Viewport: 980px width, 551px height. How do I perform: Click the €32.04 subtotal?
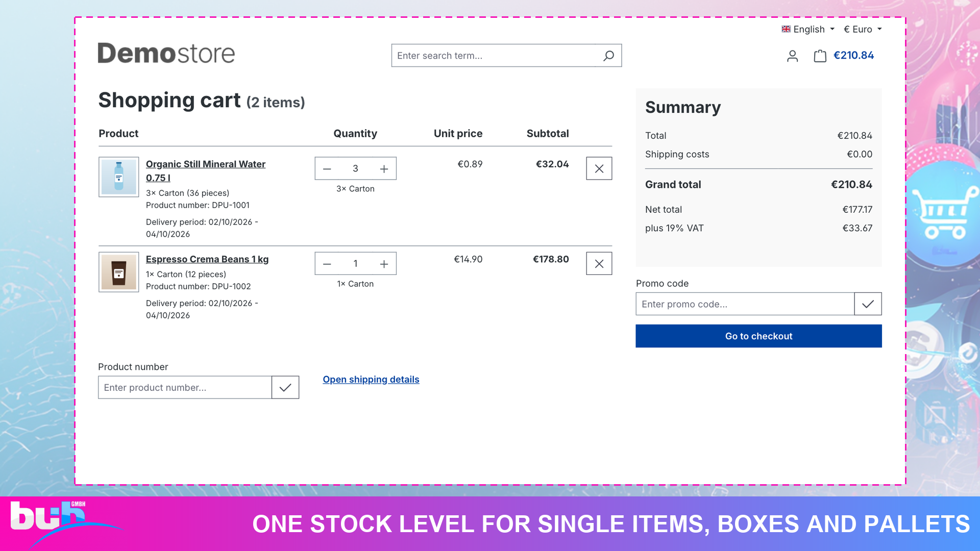coord(552,164)
